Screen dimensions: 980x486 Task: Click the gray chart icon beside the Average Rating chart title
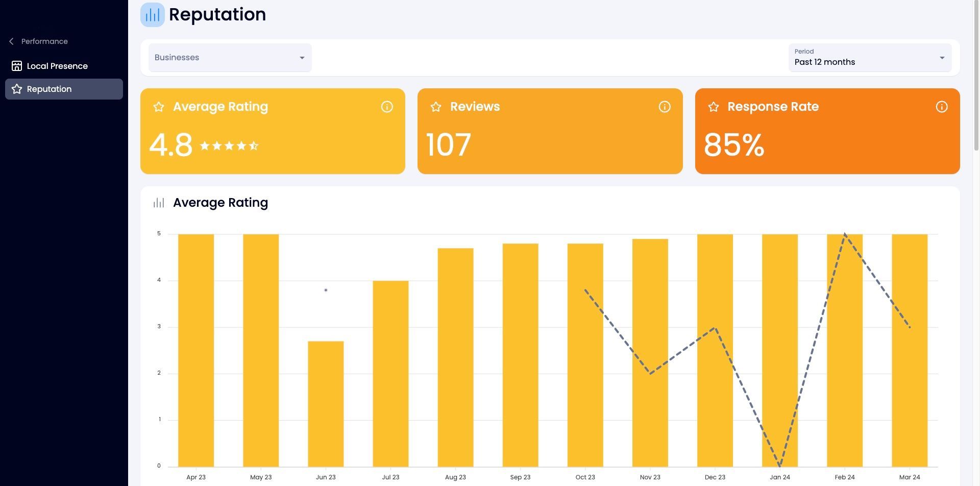click(159, 203)
